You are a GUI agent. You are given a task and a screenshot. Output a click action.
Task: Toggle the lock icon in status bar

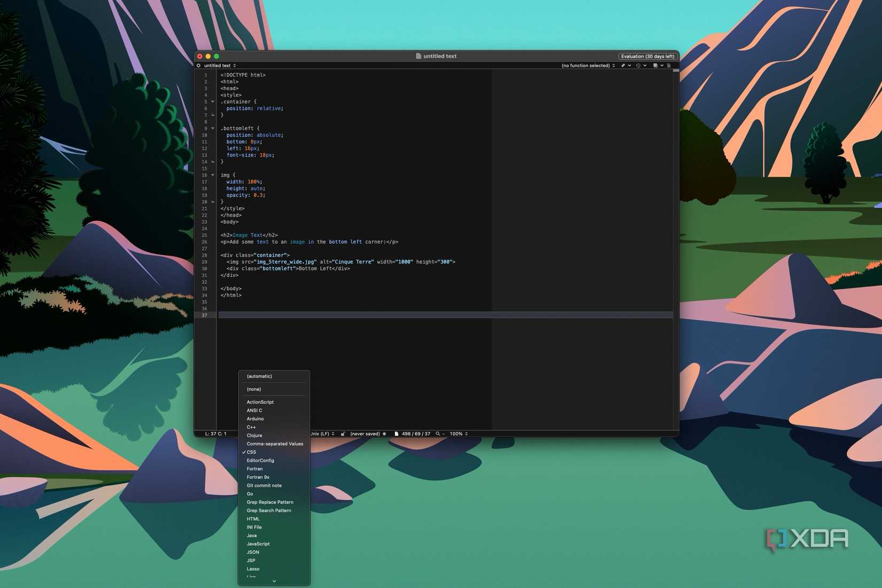343,434
